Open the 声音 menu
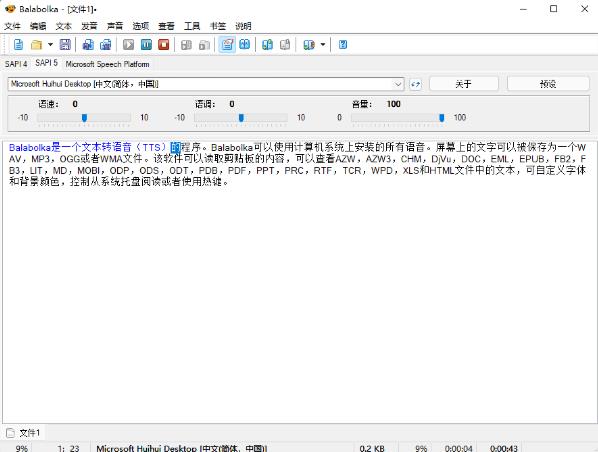This screenshot has width=598, height=452. click(115, 26)
